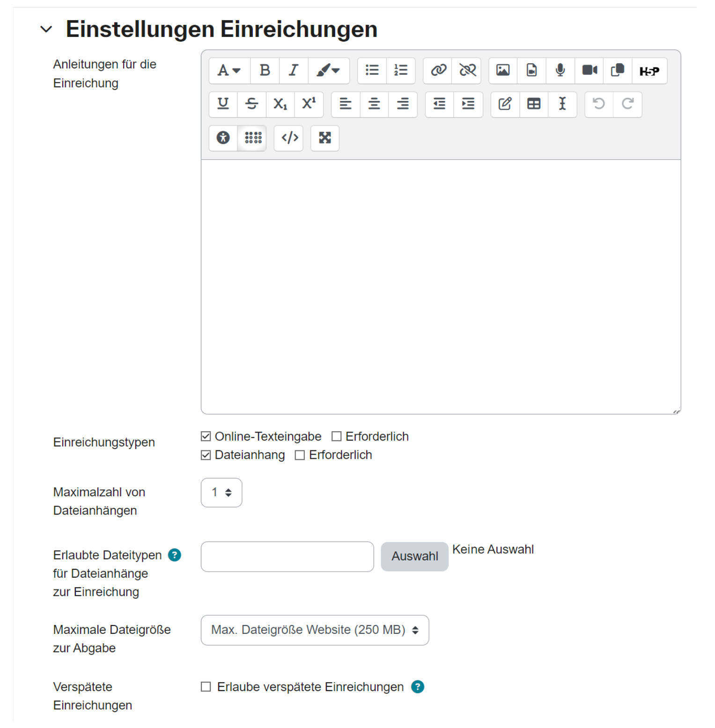The height and width of the screenshot is (728, 715).
Task: Click the Auswahl button for file types
Action: pos(414,556)
